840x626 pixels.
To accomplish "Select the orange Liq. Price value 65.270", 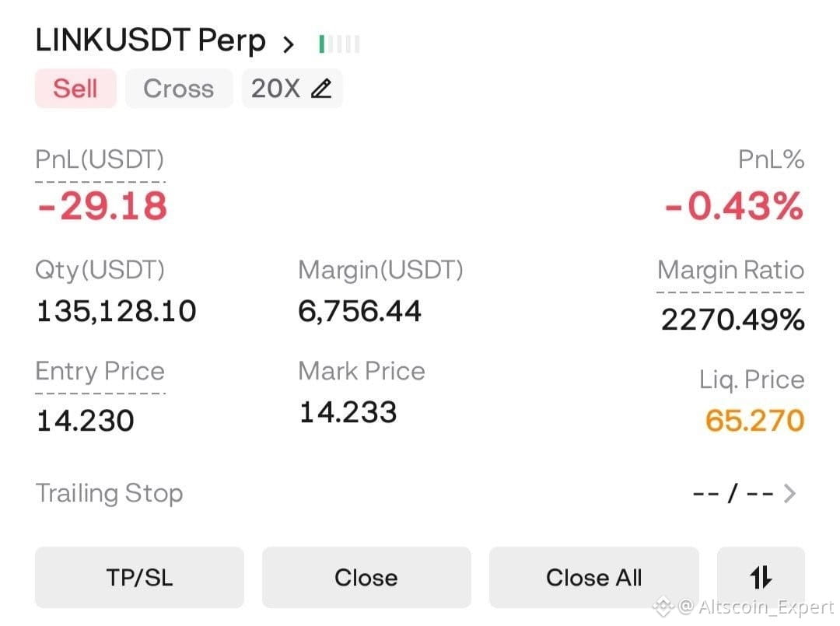I will (754, 421).
